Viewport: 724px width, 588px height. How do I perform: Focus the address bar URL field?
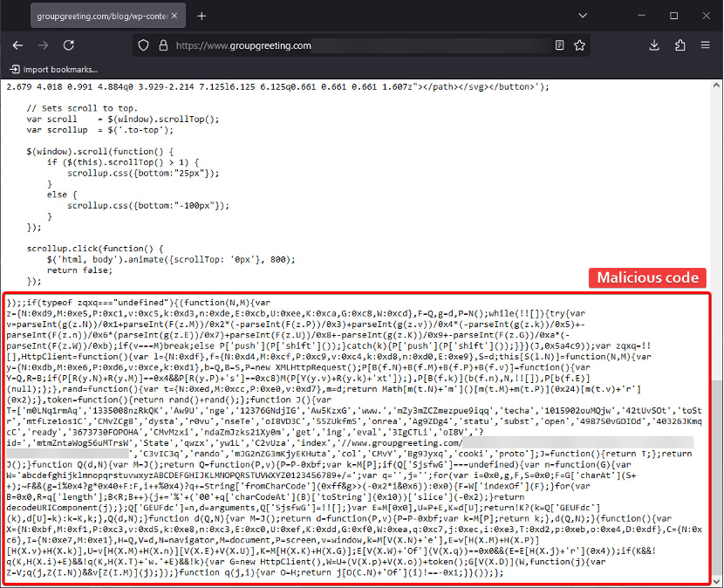360,45
